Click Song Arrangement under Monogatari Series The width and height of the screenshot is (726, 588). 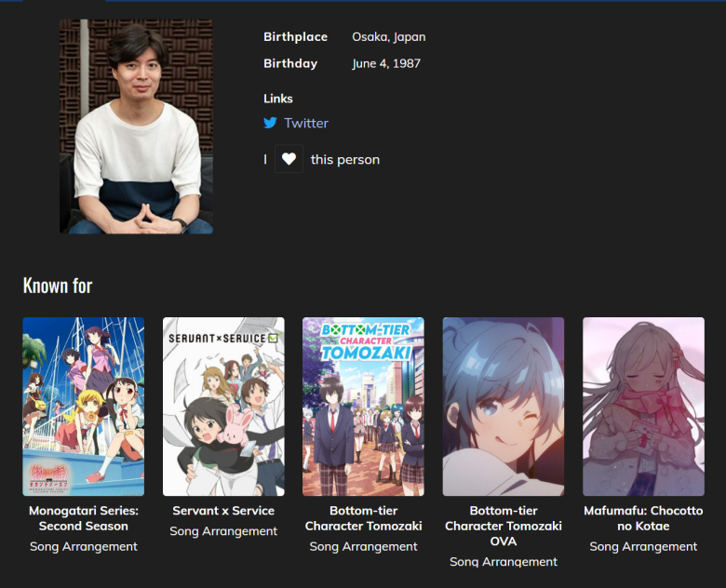pos(84,547)
